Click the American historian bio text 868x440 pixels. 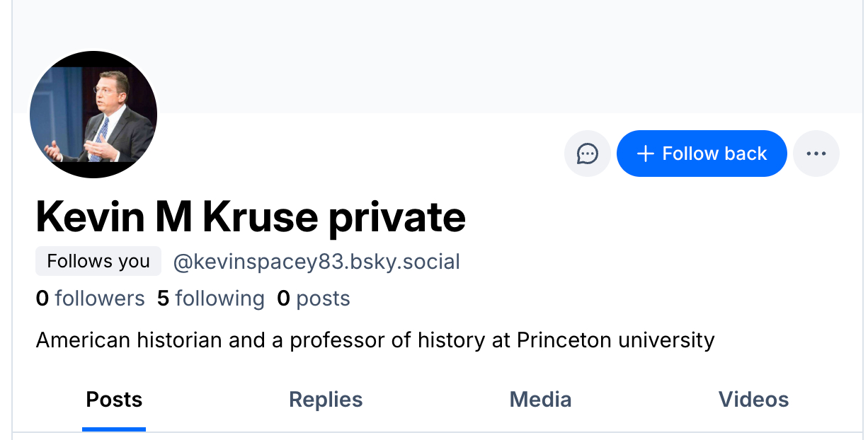[375, 340]
